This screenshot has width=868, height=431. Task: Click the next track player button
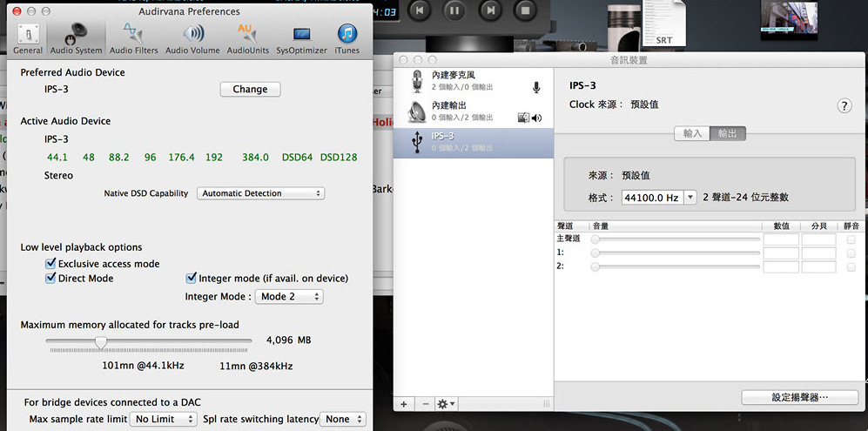(490, 10)
